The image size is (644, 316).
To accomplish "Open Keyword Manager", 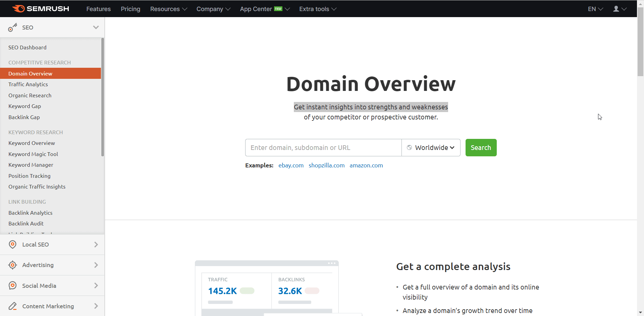I will point(31,165).
